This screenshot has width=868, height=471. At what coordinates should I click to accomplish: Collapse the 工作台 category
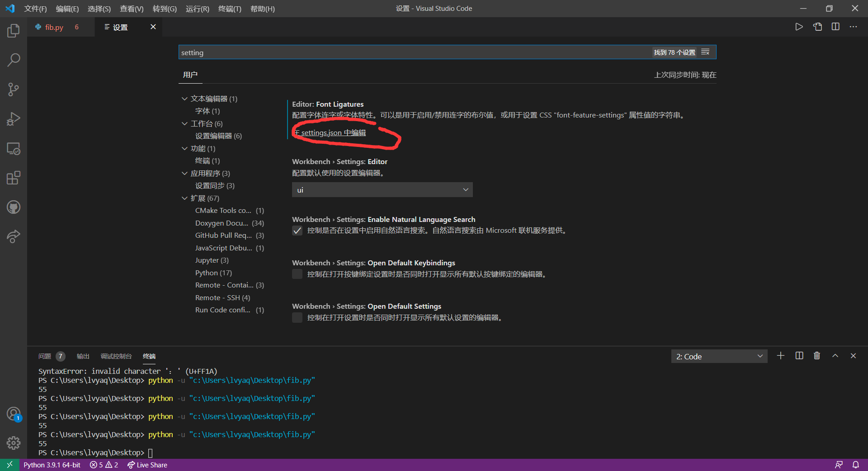pyautogui.click(x=184, y=123)
